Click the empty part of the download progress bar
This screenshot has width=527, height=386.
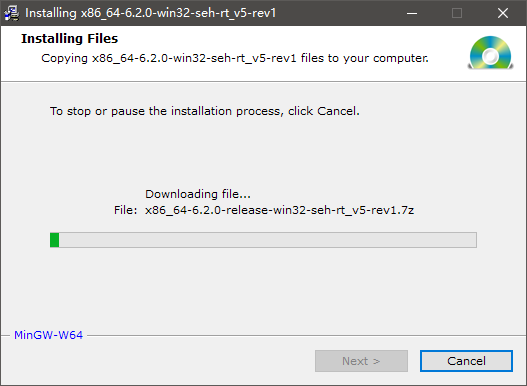(x=268, y=240)
